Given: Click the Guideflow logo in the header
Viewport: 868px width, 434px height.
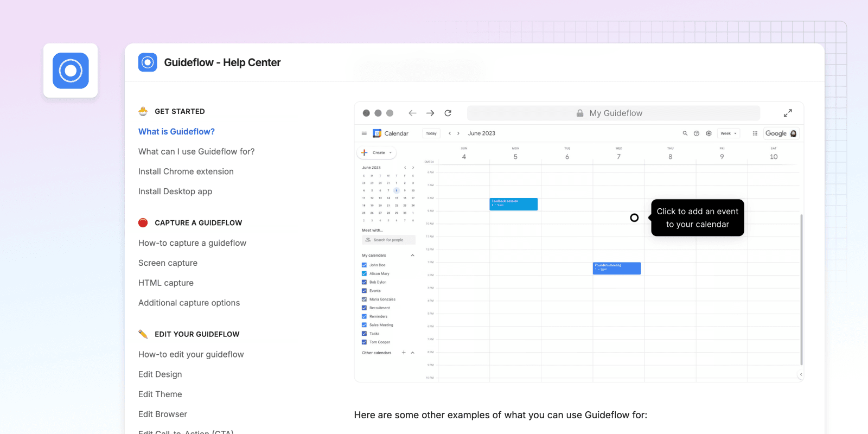Looking at the screenshot, I should coord(148,62).
